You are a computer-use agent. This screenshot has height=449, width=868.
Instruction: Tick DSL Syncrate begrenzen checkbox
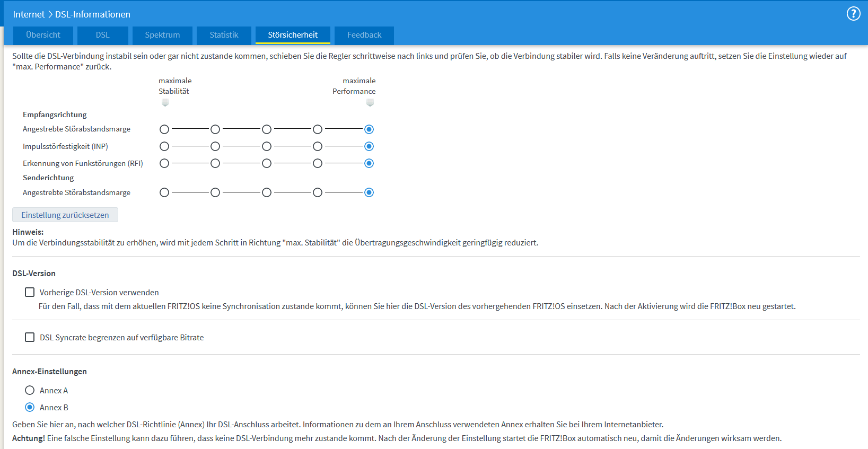point(30,337)
